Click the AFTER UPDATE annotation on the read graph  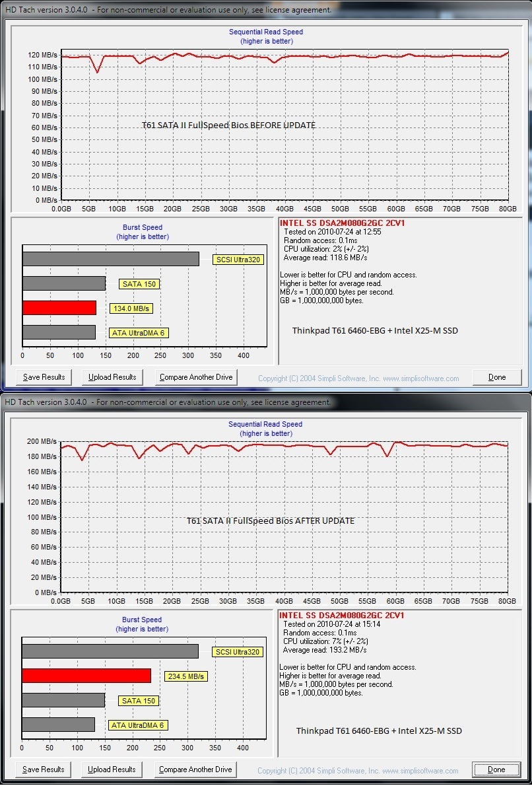[x=271, y=520]
